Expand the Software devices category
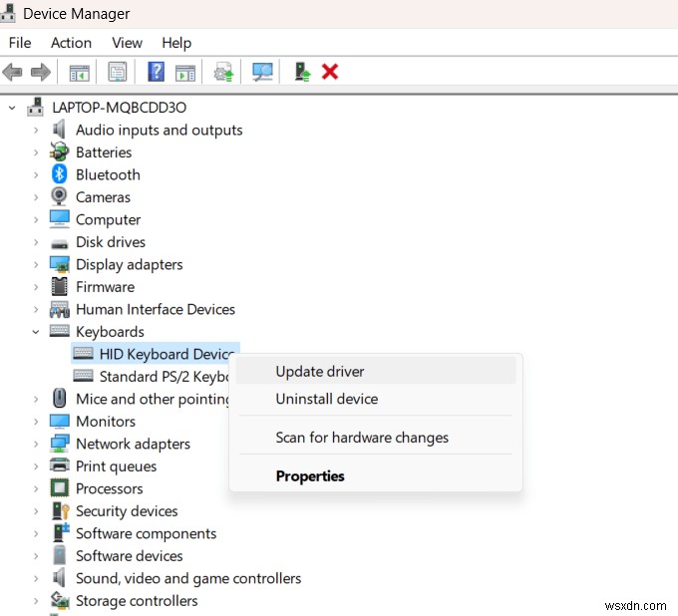This screenshot has width=678, height=616. (36, 556)
